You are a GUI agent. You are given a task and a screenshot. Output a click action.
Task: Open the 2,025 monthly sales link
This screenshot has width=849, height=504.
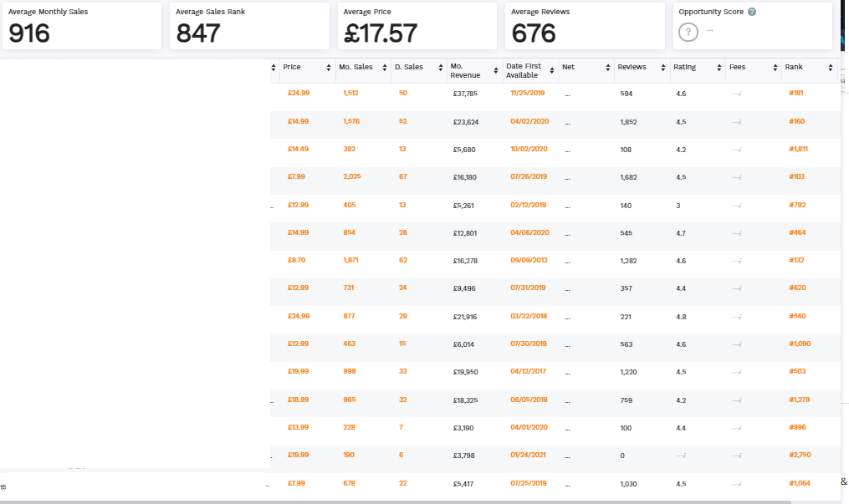tap(351, 177)
